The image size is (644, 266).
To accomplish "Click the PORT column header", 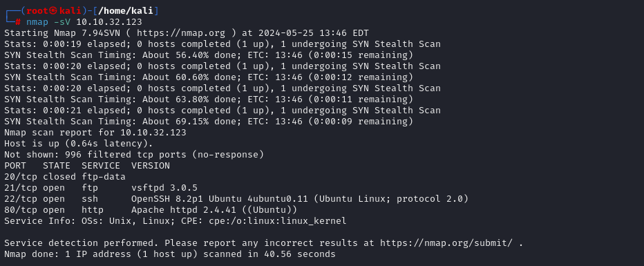I will point(15,165).
